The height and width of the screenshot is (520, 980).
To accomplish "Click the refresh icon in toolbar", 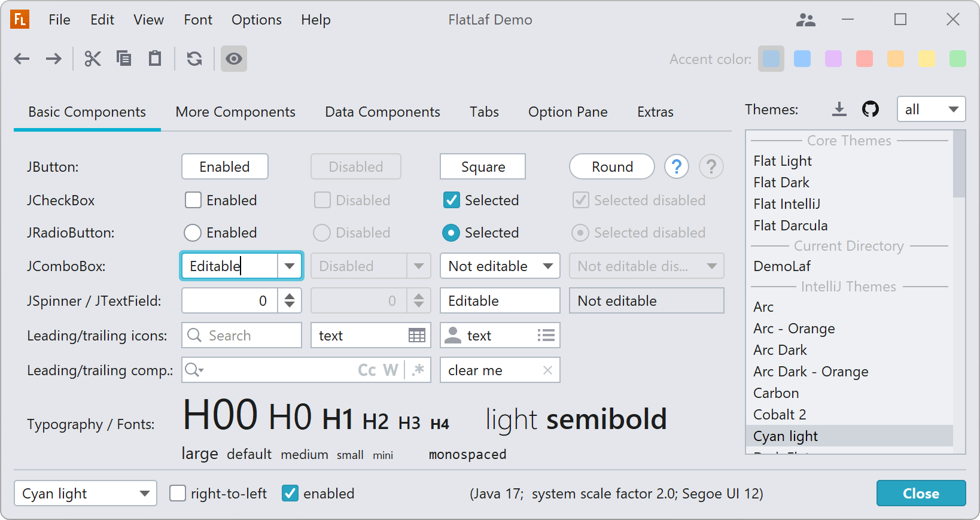I will [194, 59].
